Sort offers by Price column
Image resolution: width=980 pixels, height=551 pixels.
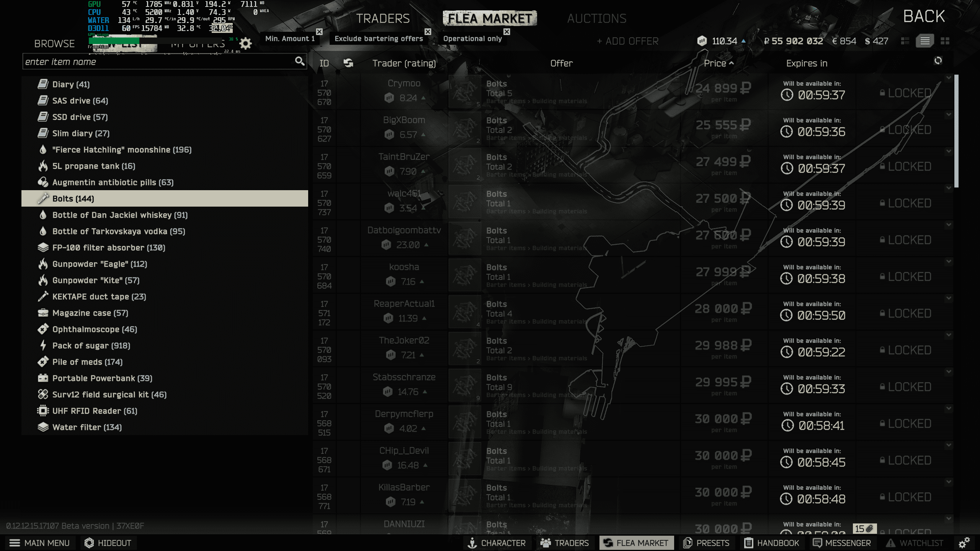click(x=719, y=63)
